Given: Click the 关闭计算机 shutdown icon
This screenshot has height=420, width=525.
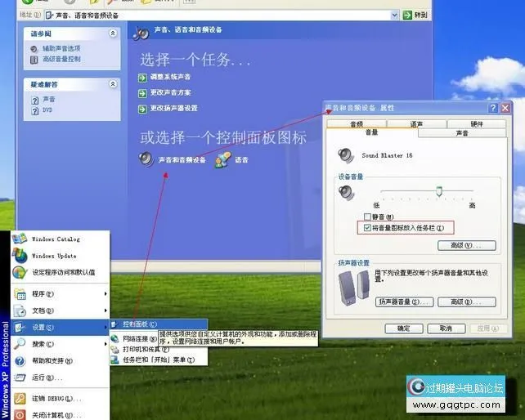Looking at the screenshot, I should (x=20, y=414).
